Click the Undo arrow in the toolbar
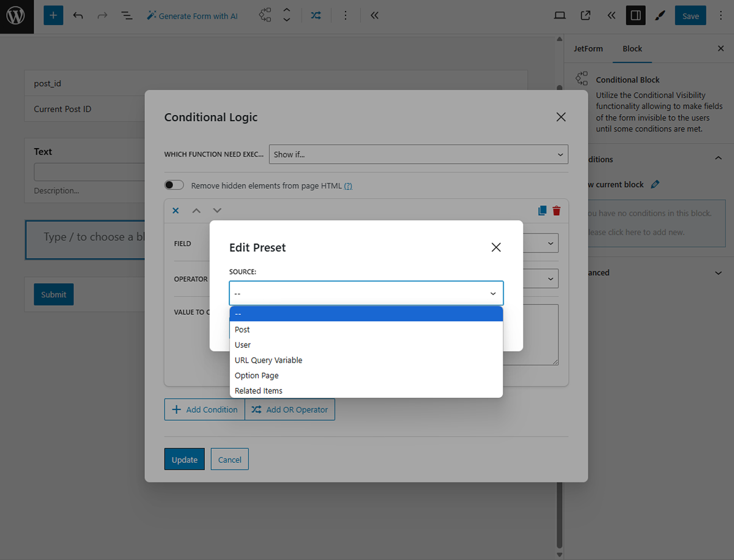This screenshot has height=560, width=734. (78, 15)
